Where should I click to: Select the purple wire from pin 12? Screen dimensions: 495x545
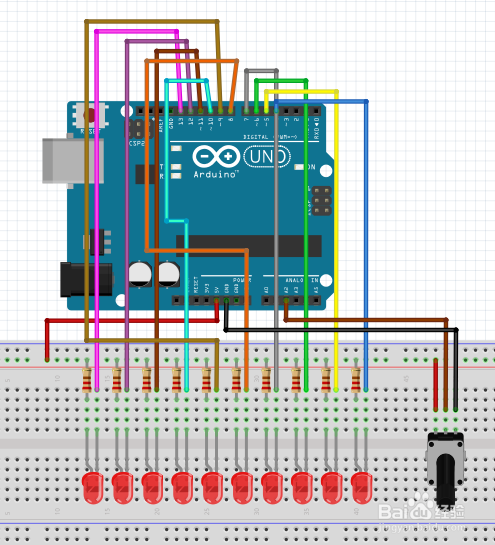[127, 209]
